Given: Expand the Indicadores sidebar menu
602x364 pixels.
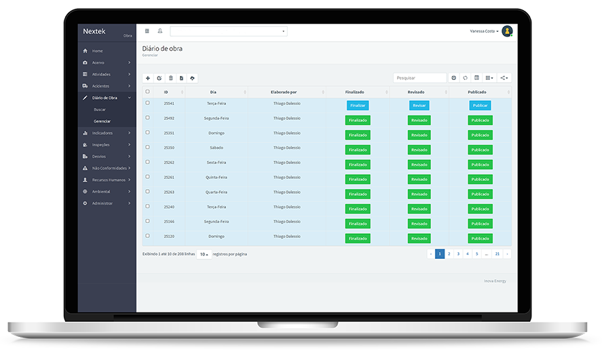Looking at the screenshot, I should (x=106, y=133).
